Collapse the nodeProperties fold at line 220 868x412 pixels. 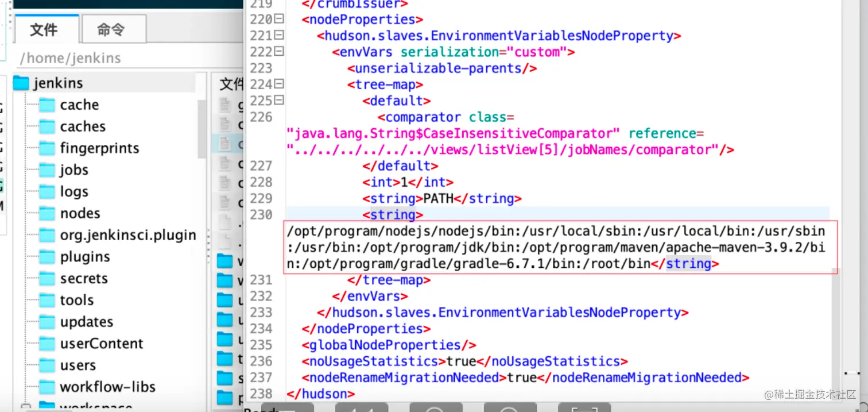tap(279, 19)
